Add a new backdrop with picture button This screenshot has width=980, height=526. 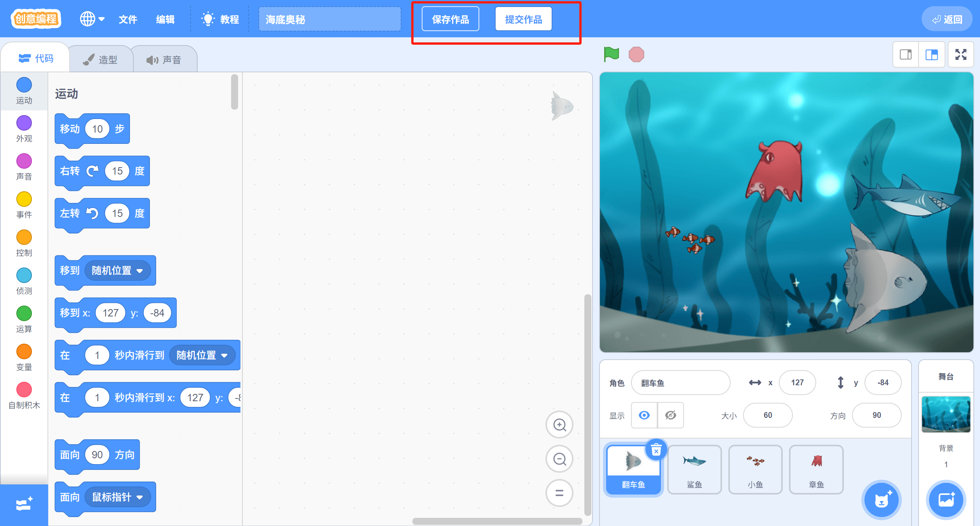[x=946, y=500]
